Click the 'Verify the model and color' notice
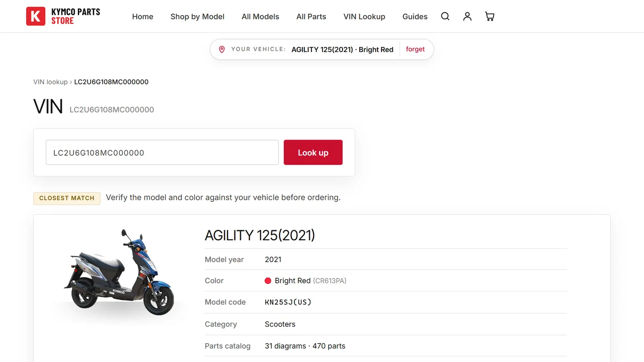 223,198
